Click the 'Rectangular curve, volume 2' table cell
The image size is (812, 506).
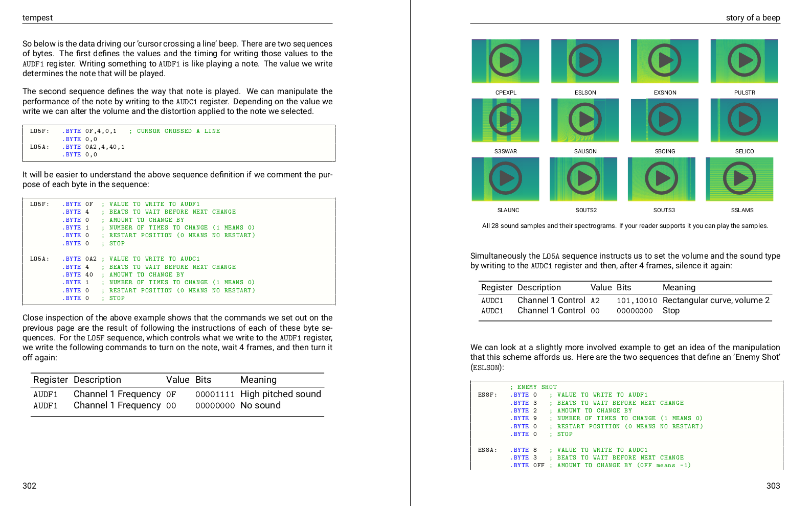[716, 301]
